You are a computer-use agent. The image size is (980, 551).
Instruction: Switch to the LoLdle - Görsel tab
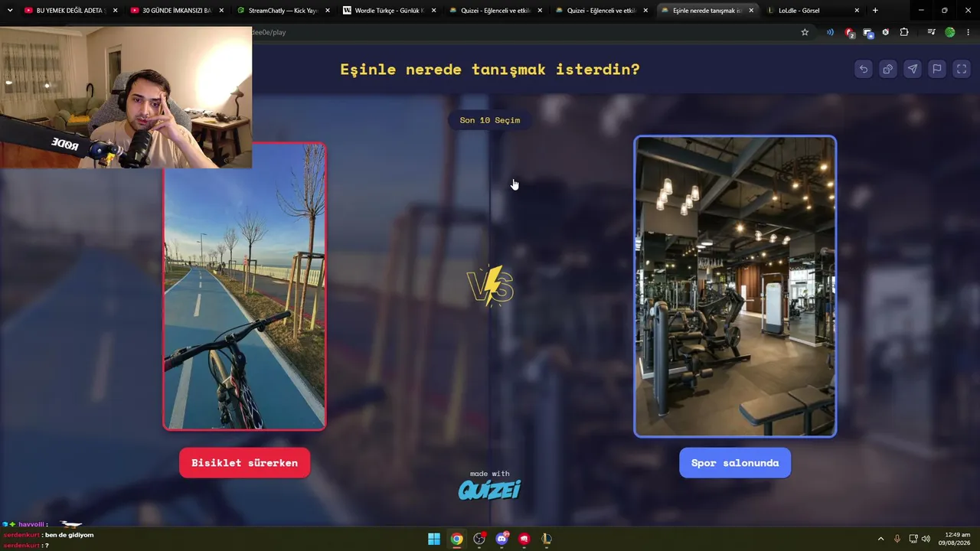point(812,11)
